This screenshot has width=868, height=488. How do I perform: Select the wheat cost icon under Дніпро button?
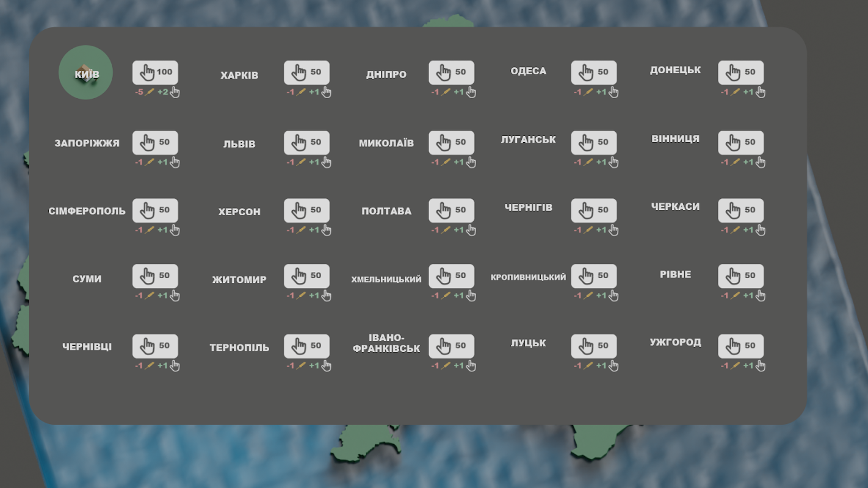(446, 92)
